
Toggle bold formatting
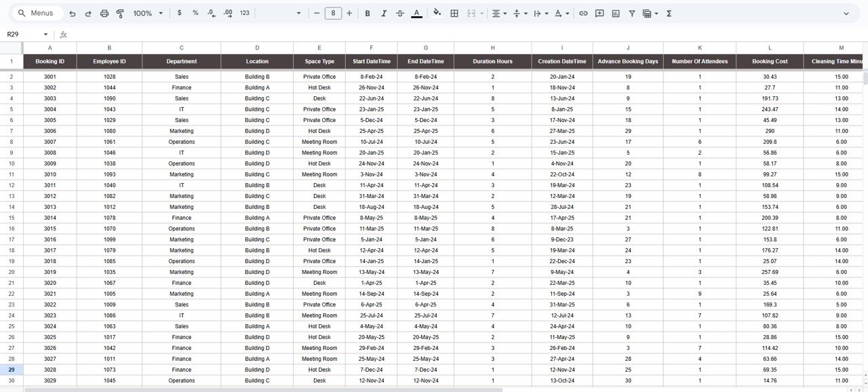point(368,14)
